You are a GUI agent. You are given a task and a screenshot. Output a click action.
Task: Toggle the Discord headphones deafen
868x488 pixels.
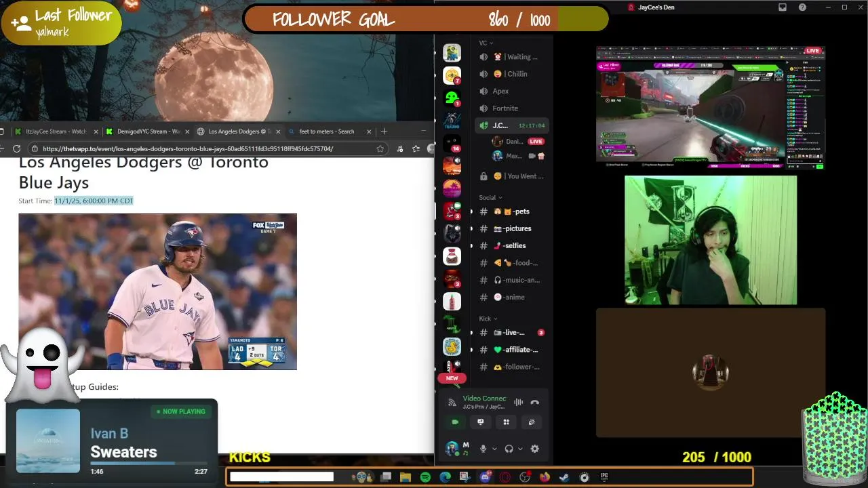pos(509,449)
